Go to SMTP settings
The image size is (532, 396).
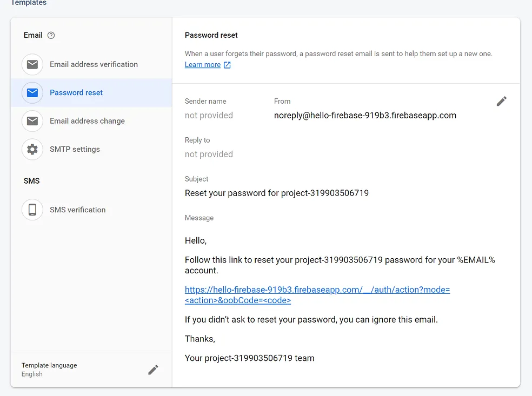(91, 149)
